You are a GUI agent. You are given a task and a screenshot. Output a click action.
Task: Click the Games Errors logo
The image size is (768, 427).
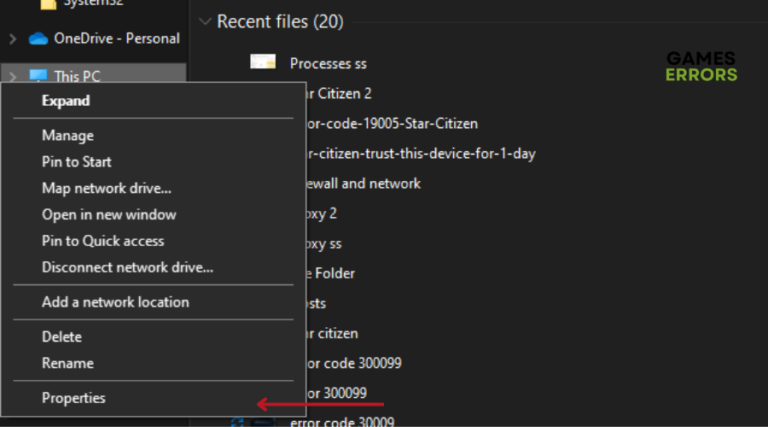701,67
